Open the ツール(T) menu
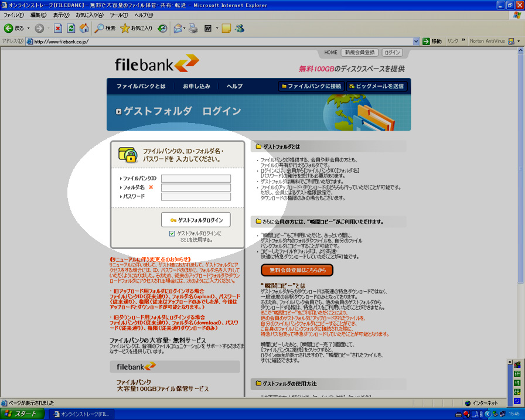 pyautogui.click(x=119, y=15)
